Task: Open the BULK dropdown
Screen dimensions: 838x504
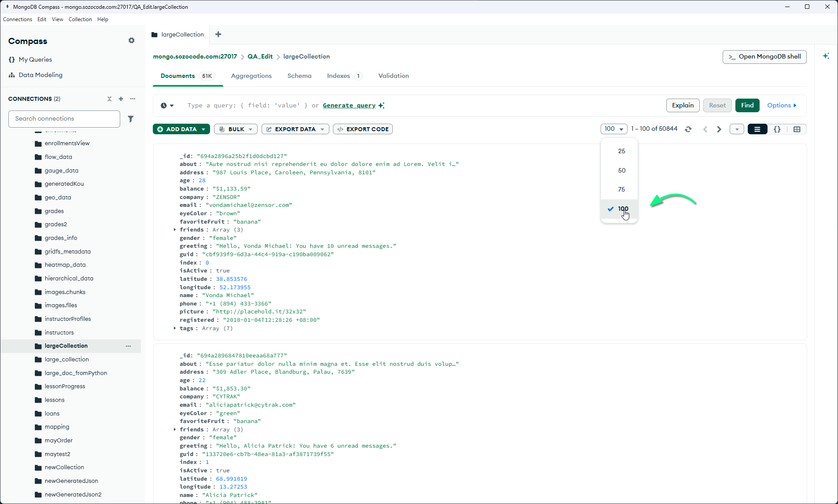Action: coord(236,129)
